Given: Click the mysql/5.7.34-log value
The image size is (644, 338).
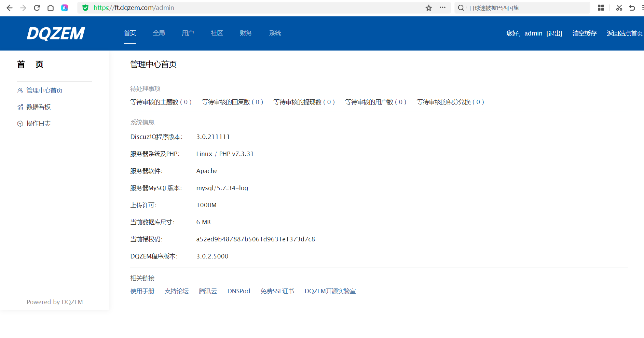Looking at the screenshot, I should pos(222,188).
